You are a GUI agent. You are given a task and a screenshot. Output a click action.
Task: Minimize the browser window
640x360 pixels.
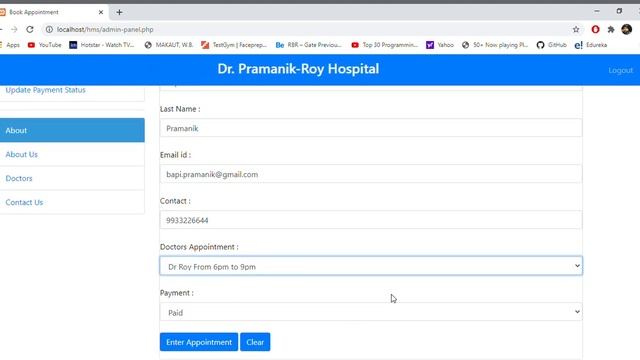(x=597, y=11)
